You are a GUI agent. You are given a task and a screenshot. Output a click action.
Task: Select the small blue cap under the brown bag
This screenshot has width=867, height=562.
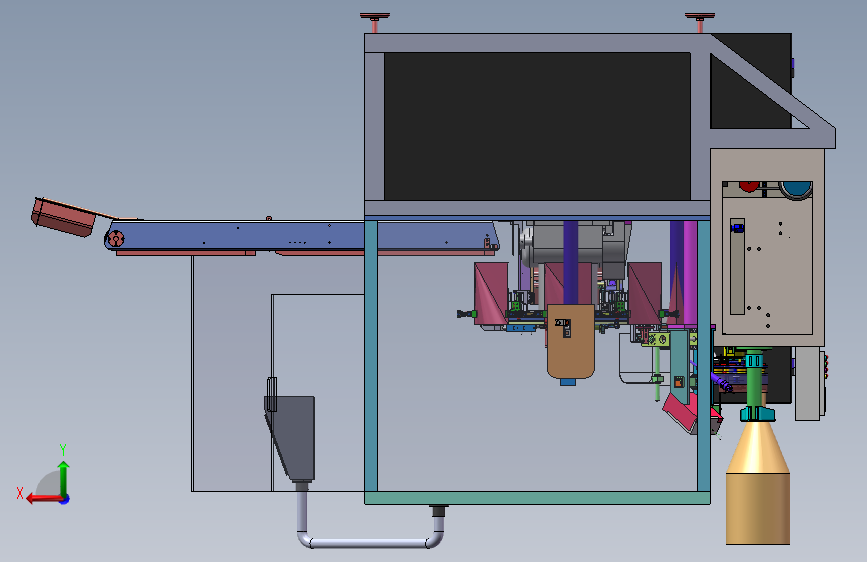pyautogui.click(x=568, y=382)
